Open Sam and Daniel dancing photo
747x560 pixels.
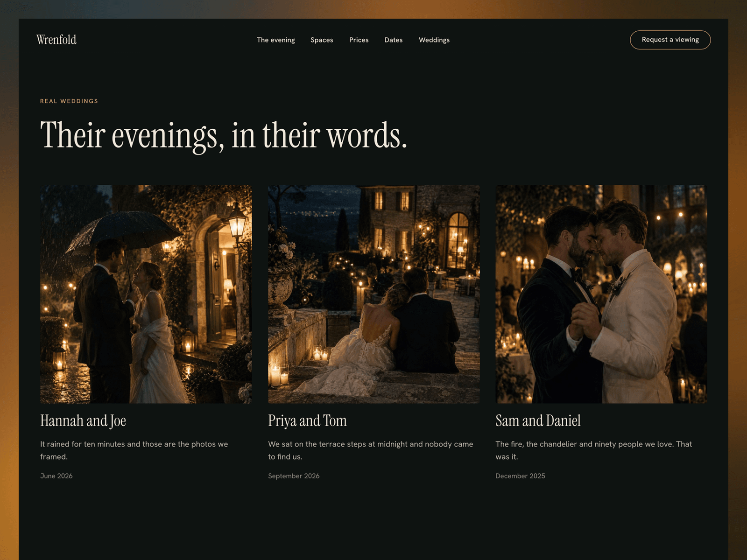601,294
